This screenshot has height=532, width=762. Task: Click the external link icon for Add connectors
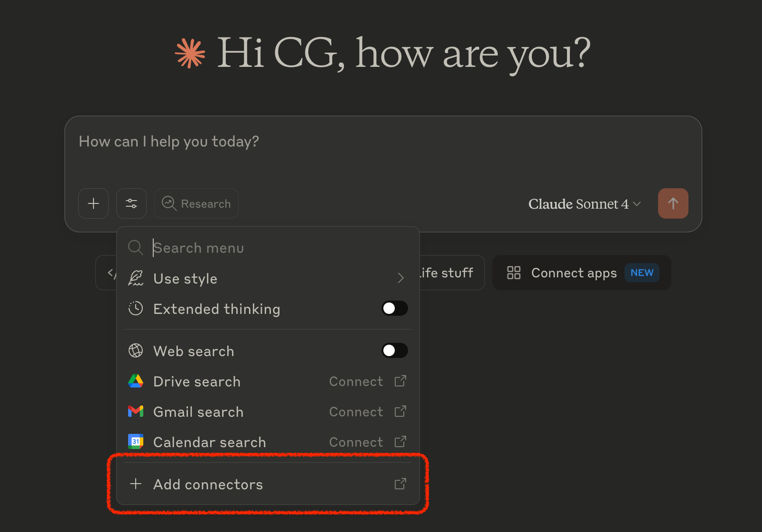(x=400, y=484)
